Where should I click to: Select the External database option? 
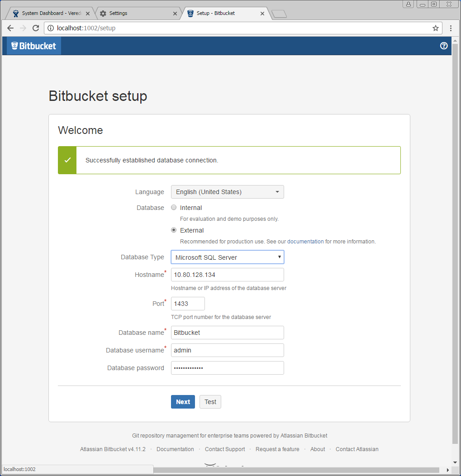173,230
